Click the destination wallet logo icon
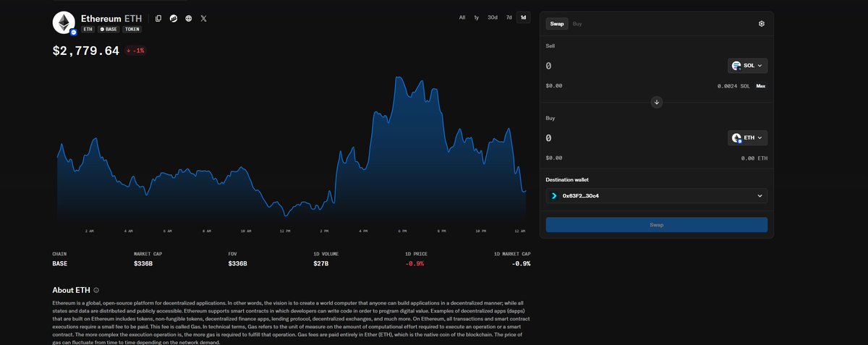Screen dimensions: 868x345 point(555,196)
